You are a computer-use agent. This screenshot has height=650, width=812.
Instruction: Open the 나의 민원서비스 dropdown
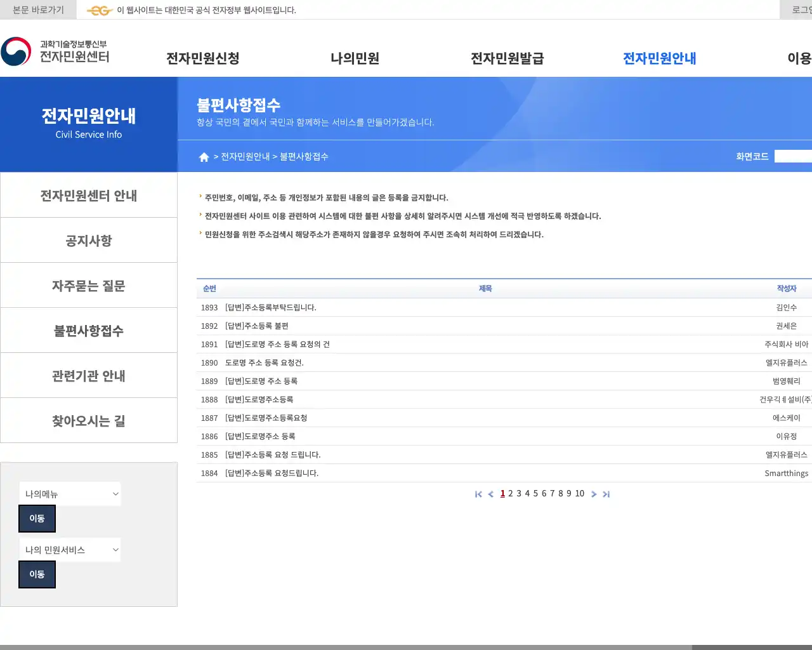(70, 550)
